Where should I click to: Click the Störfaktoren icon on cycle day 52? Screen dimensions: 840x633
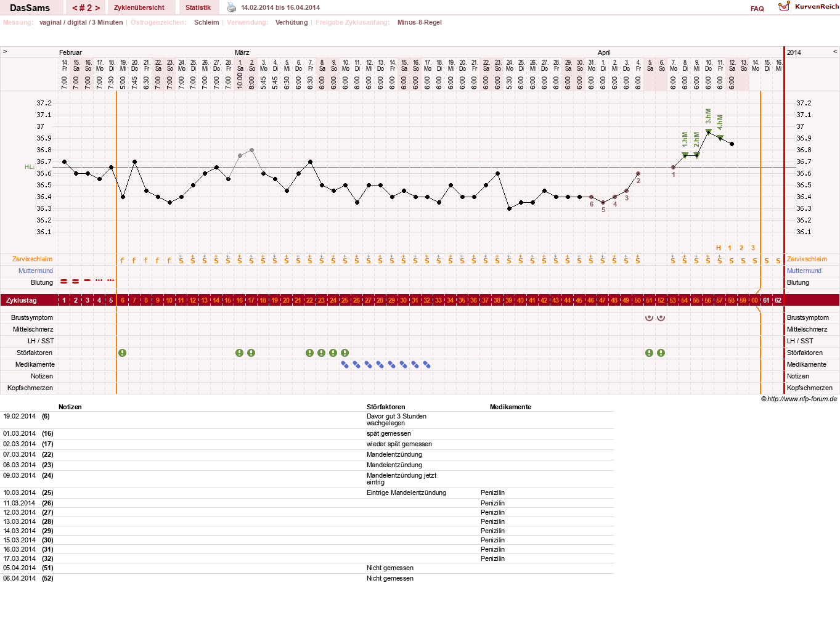(661, 353)
